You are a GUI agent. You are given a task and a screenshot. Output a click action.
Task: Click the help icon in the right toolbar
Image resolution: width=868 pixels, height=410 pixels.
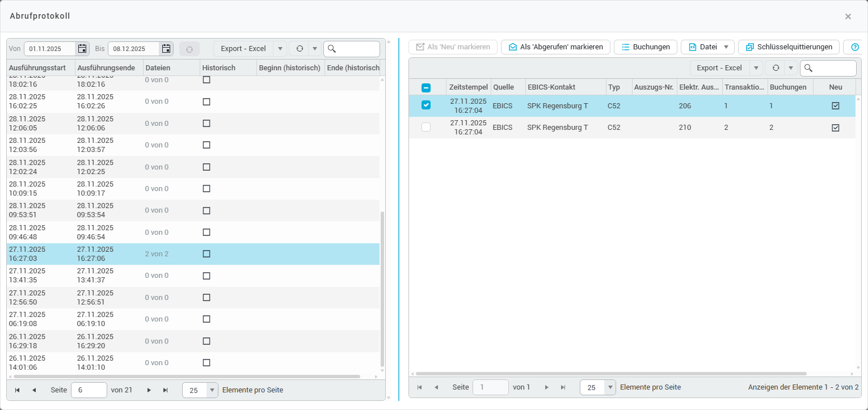[855, 47]
